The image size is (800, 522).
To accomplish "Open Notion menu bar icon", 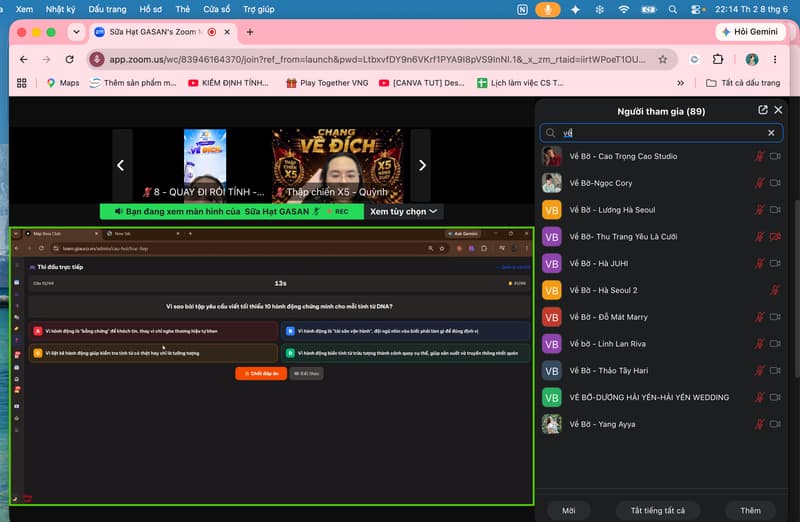I will click(x=522, y=9).
